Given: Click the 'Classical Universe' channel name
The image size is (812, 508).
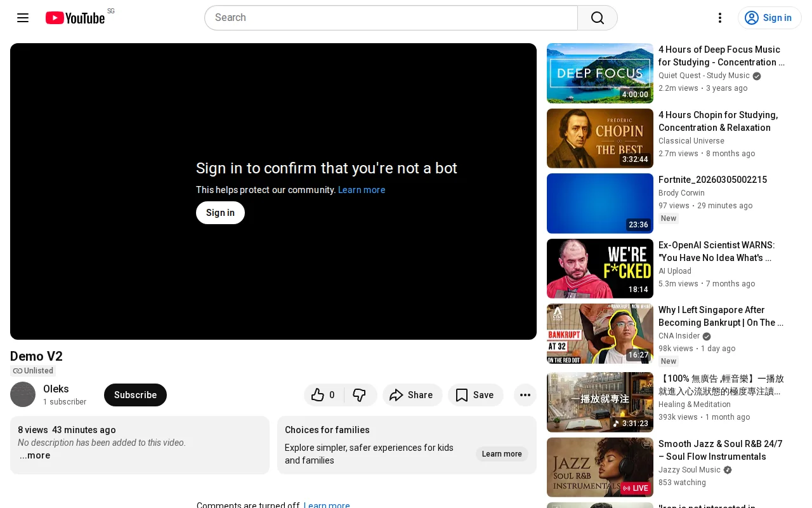Looking at the screenshot, I should [x=691, y=141].
